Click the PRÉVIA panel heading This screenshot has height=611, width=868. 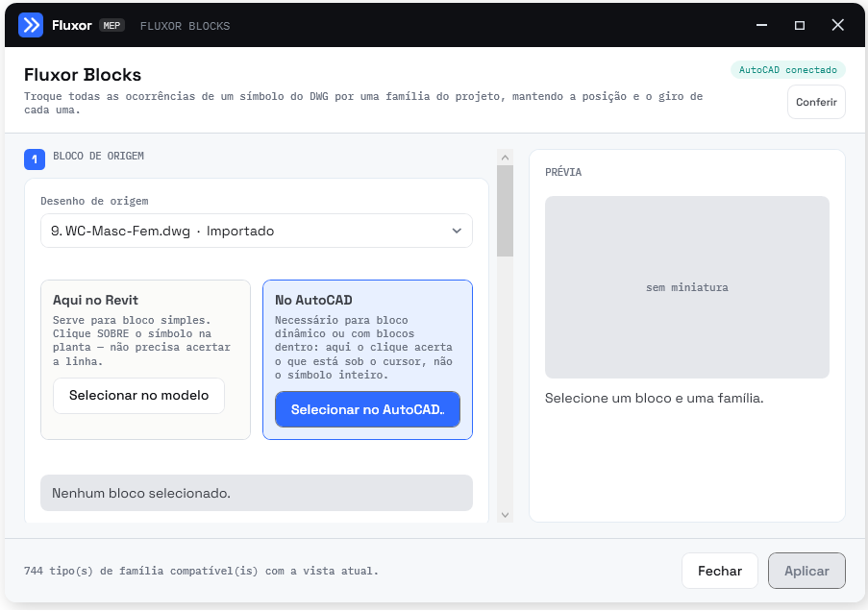click(x=563, y=172)
